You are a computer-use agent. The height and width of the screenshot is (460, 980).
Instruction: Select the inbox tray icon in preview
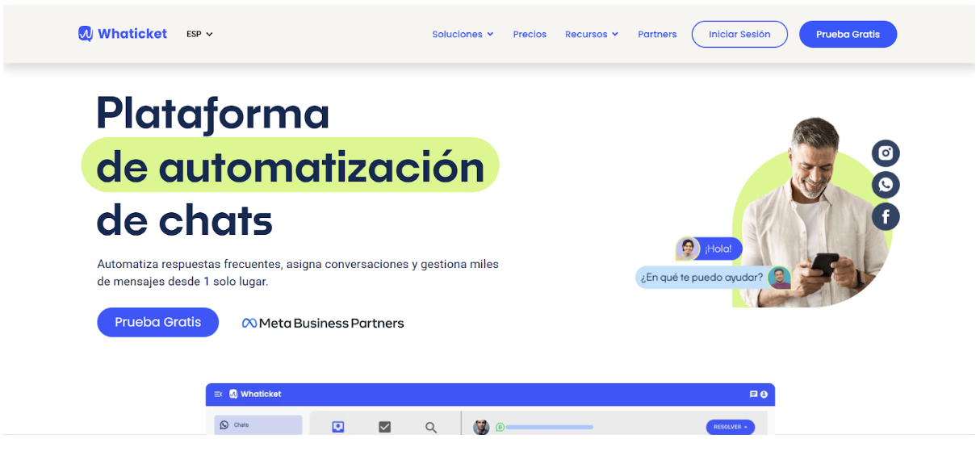click(338, 427)
